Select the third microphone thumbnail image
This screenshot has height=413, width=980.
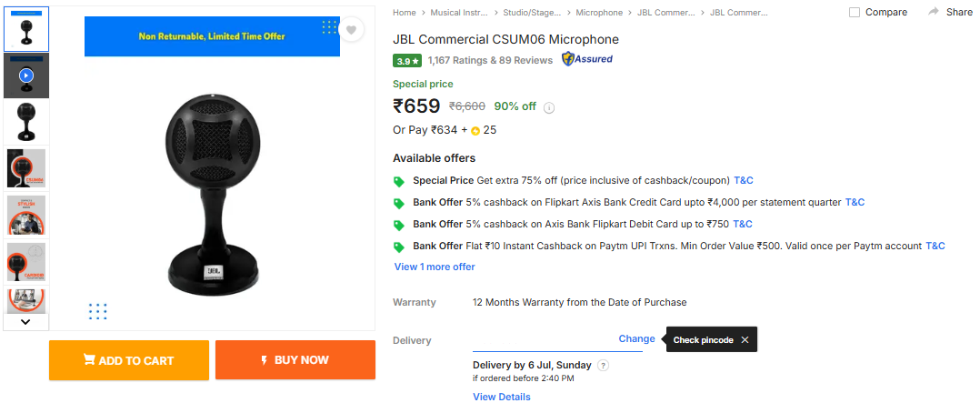click(25, 121)
